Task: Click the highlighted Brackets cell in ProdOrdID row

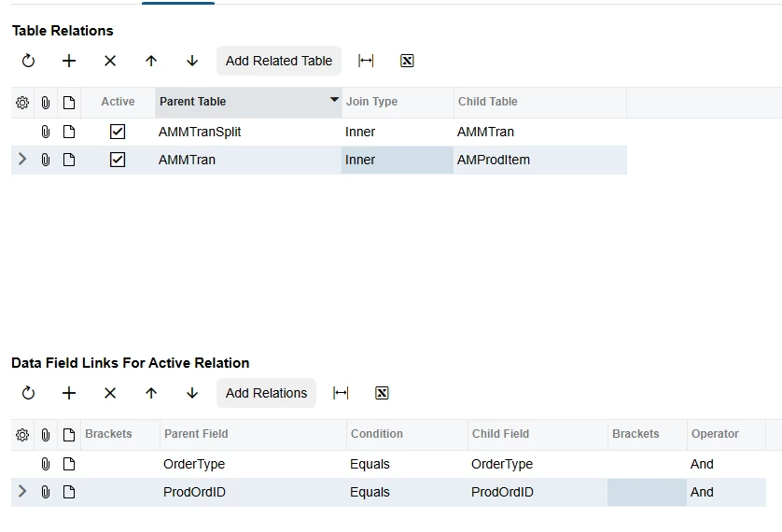Action: pyautogui.click(x=647, y=492)
